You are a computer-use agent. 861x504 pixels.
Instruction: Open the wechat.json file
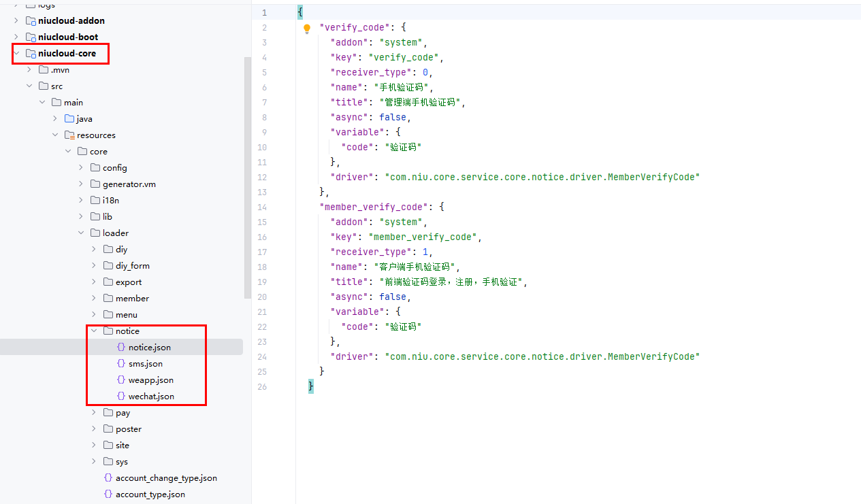(151, 397)
